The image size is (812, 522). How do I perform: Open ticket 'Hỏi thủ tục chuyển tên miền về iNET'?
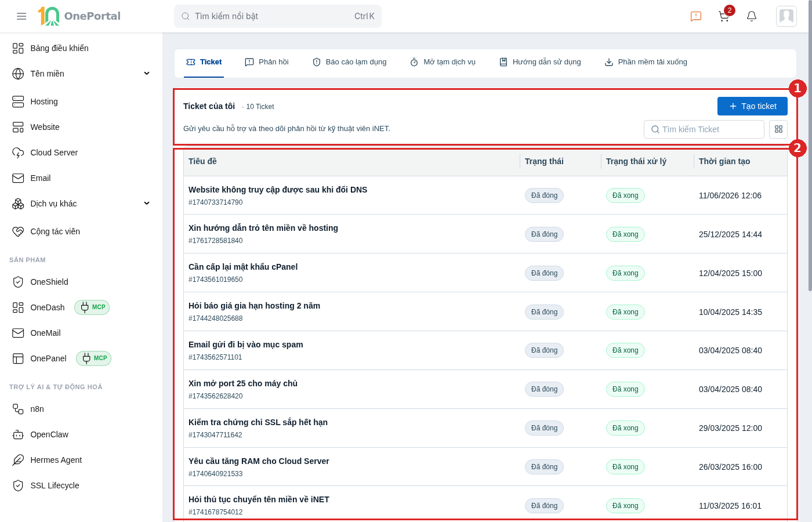[259, 499]
